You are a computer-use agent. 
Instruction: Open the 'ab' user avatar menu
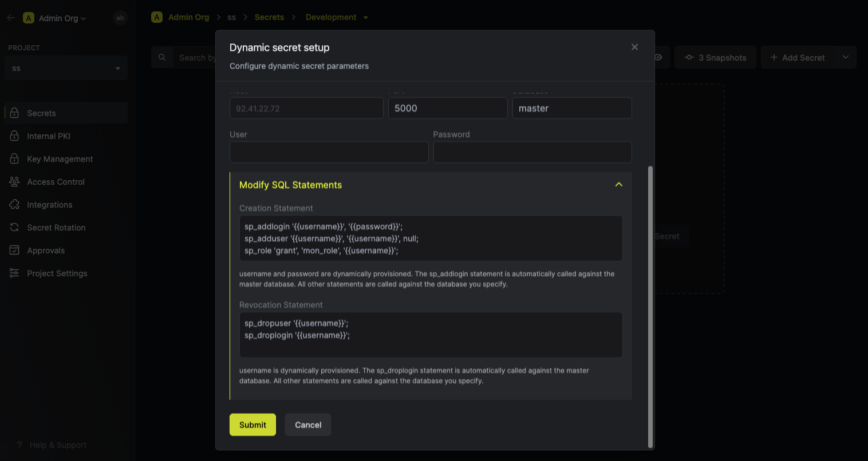click(x=120, y=18)
